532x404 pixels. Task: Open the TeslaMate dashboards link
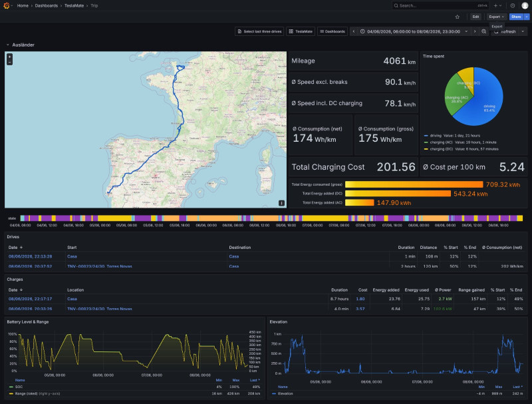tap(301, 31)
